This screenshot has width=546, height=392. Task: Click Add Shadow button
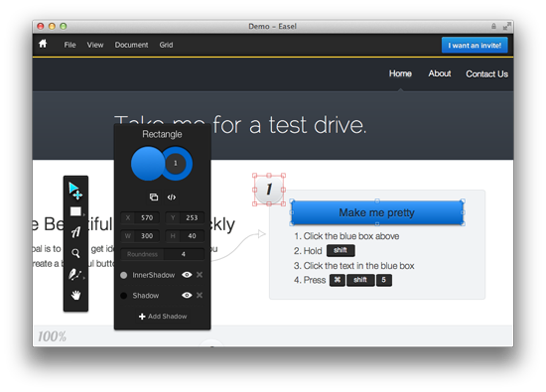click(x=163, y=317)
